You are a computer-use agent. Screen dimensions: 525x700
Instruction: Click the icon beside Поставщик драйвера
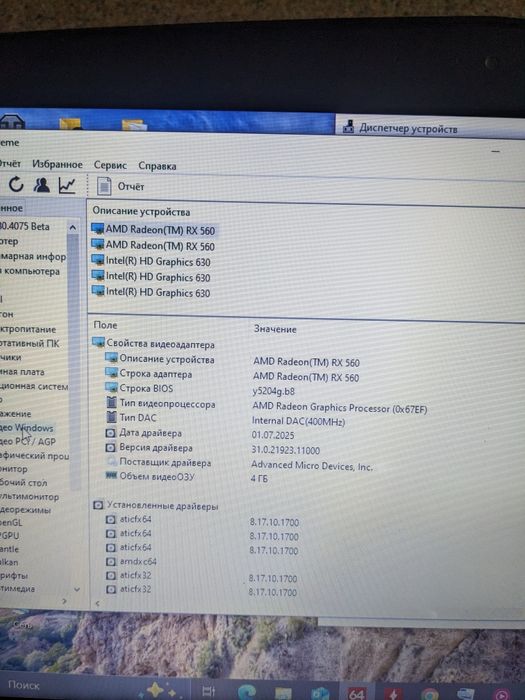click(111, 462)
